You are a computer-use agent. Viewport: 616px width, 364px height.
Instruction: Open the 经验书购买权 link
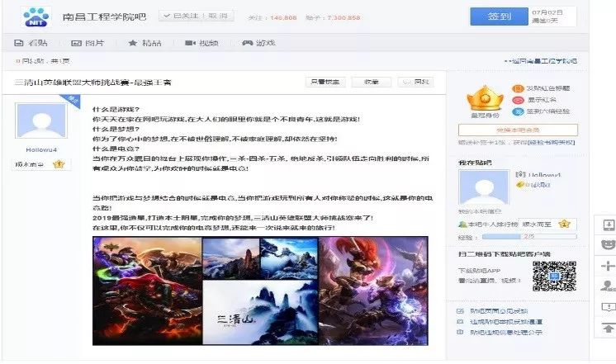[552, 142]
